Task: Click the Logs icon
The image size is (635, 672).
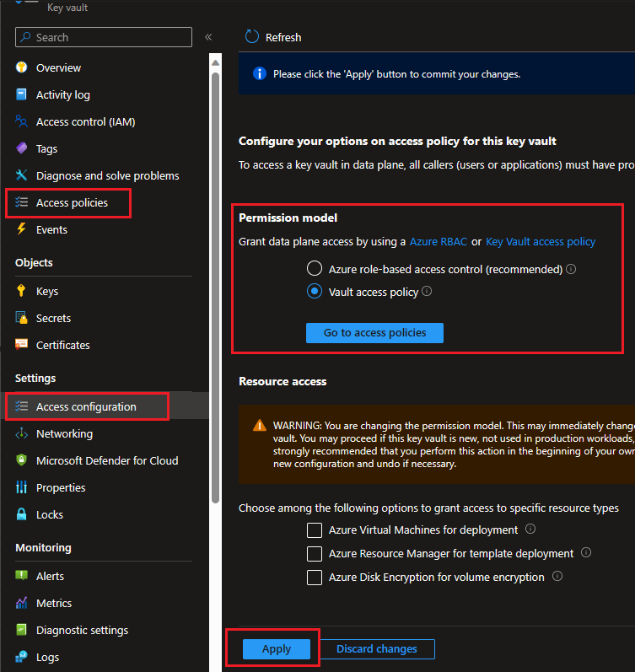Action: pyautogui.click(x=21, y=657)
